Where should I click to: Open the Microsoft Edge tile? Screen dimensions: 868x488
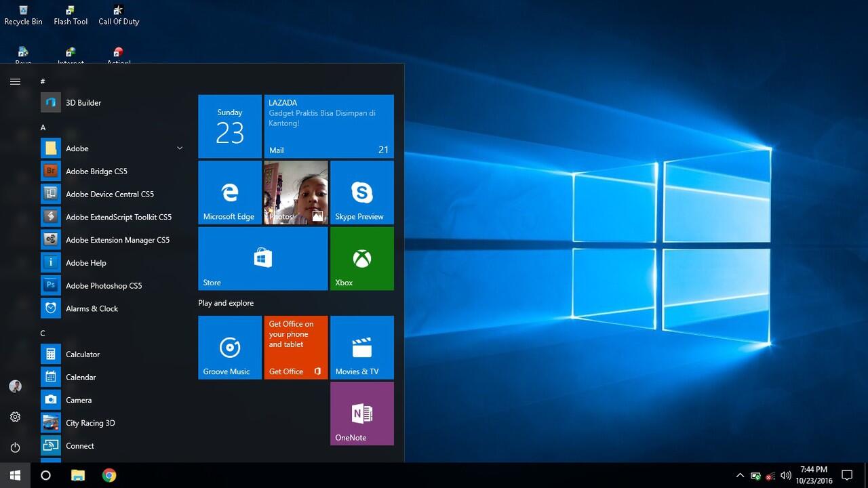pos(230,192)
